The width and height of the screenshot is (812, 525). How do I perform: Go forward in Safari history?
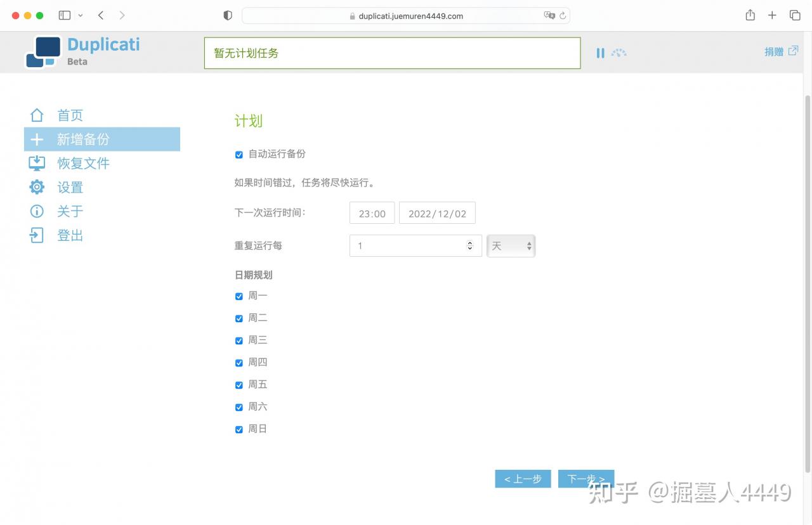122,15
